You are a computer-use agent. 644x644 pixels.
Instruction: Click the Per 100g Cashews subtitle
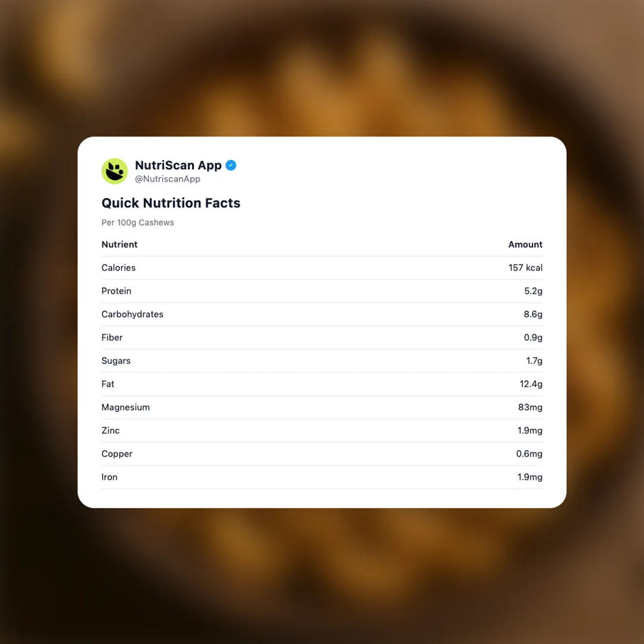tap(138, 222)
